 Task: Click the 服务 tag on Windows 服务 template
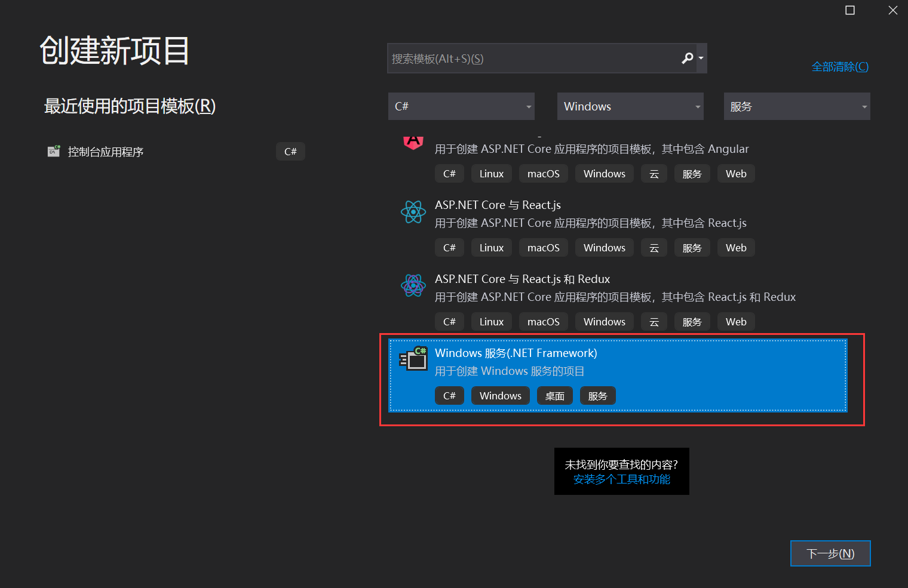598,396
